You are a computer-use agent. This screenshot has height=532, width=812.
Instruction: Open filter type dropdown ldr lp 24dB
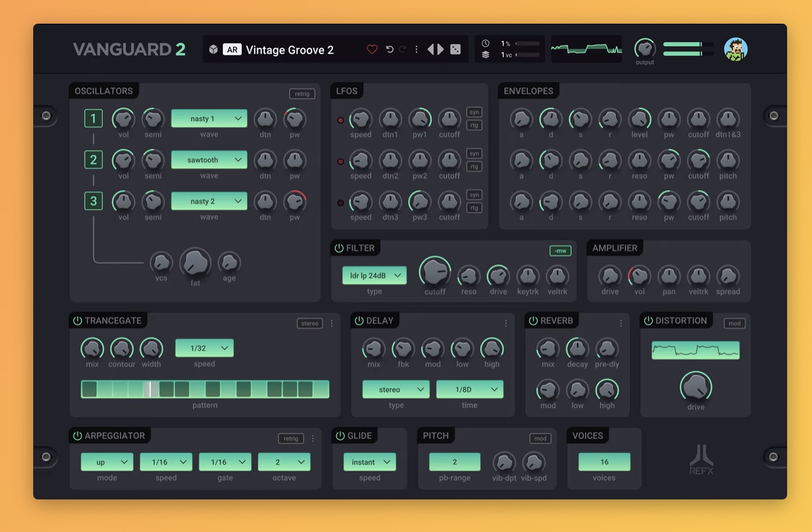pos(375,275)
